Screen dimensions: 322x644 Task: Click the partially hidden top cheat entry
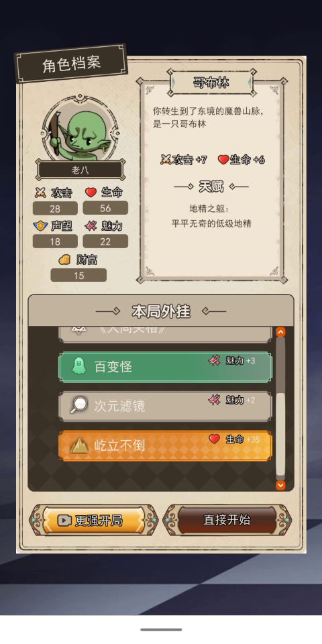[x=165, y=334]
